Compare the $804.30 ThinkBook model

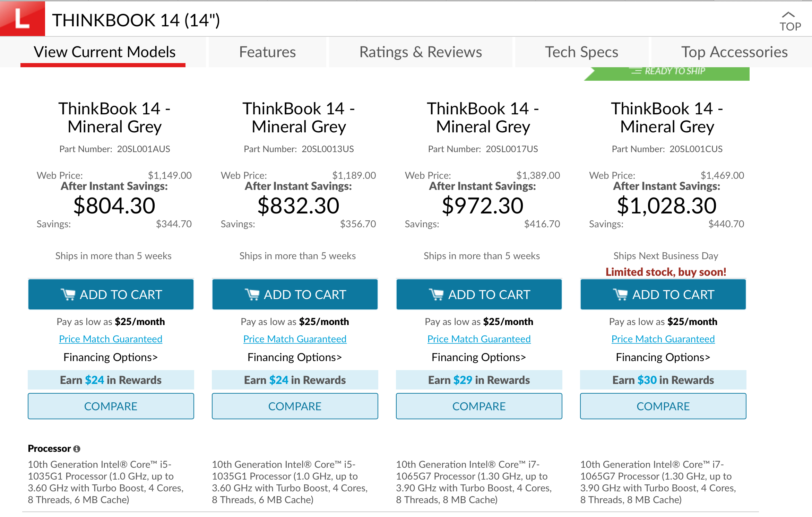pyautogui.click(x=111, y=406)
